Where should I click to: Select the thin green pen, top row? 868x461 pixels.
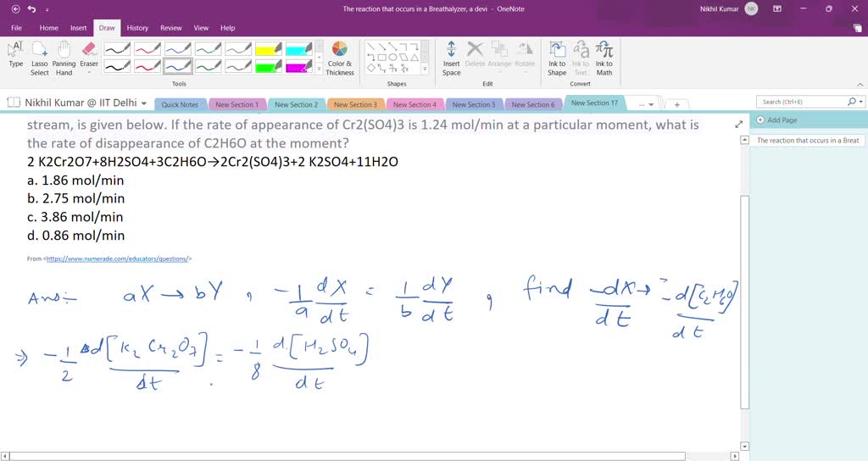(209, 48)
